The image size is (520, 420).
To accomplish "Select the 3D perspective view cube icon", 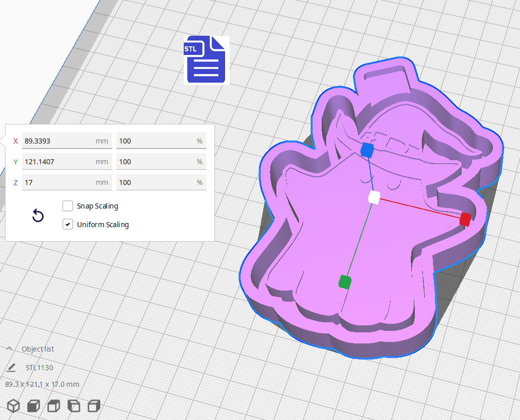I will point(14,405).
